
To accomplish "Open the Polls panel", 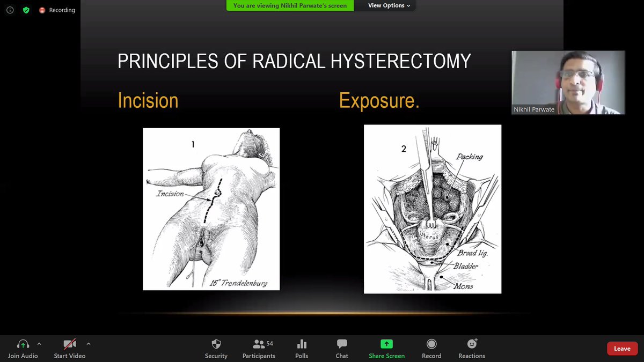I will point(302,349).
